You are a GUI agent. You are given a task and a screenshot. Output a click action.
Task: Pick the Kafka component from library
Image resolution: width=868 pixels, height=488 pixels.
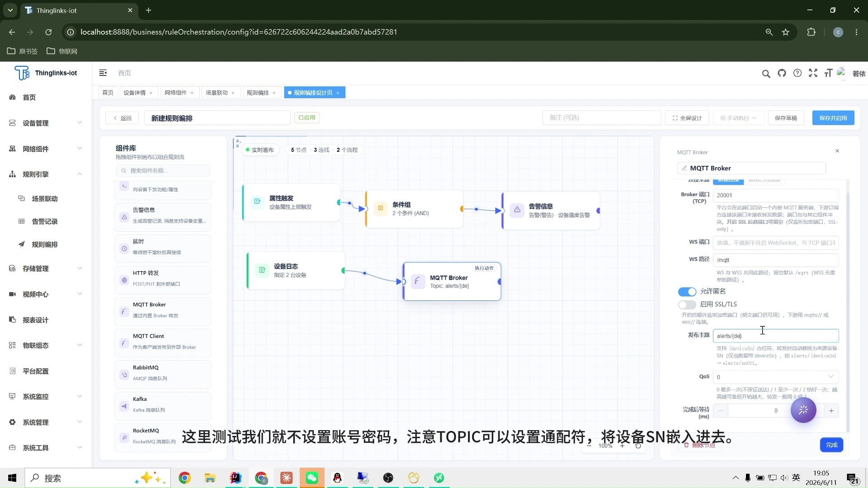[x=163, y=406]
